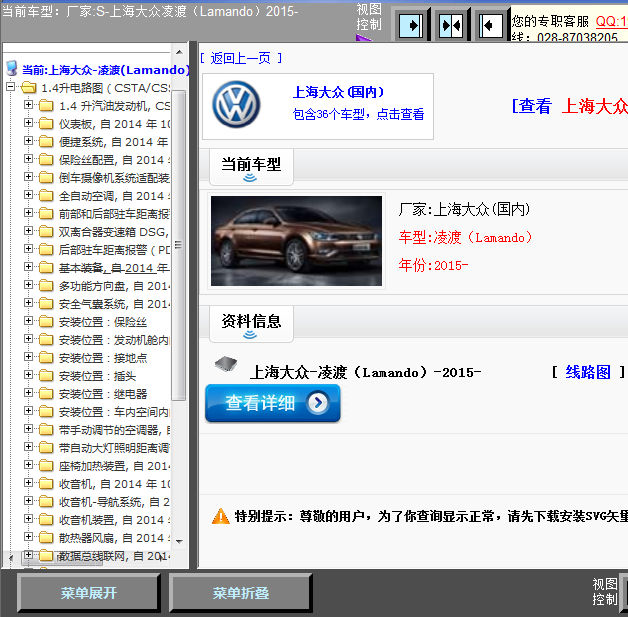Click the converging-arrows view control icon
628x617 pixels.
[451, 26]
